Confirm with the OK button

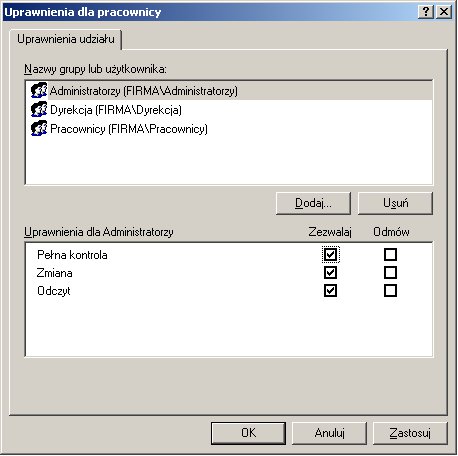248,433
